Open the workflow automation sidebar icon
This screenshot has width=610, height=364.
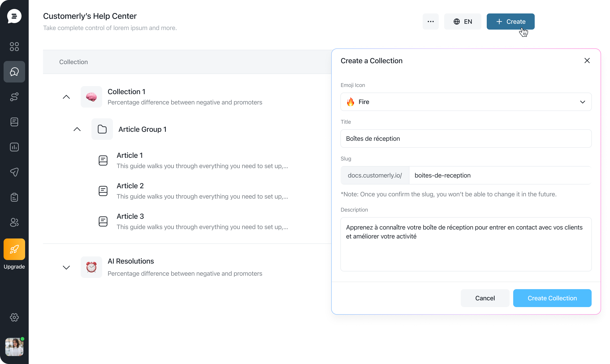pos(14,97)
